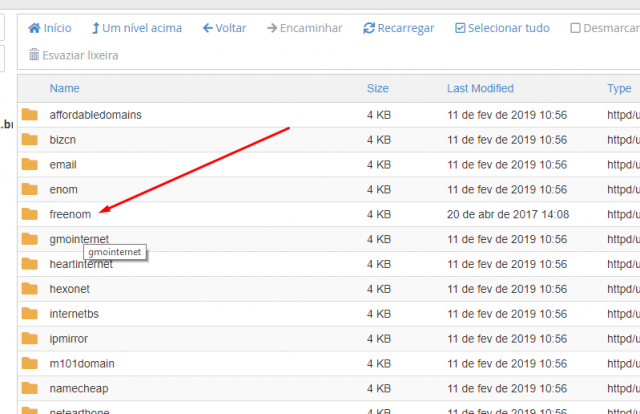Image resolution: width=640 pixels, height=414 pixels.
Task: Click the enom folder icon
Action: coord(30,189)
